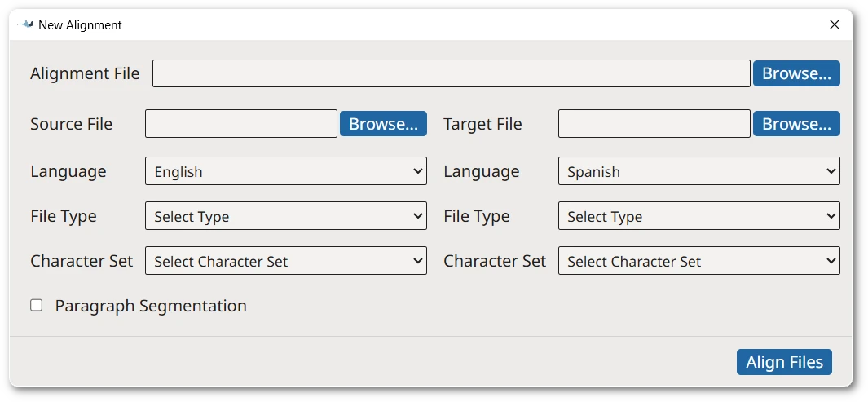Browse for the Target File
Screen dimensions: 868x402
[795, 124]
